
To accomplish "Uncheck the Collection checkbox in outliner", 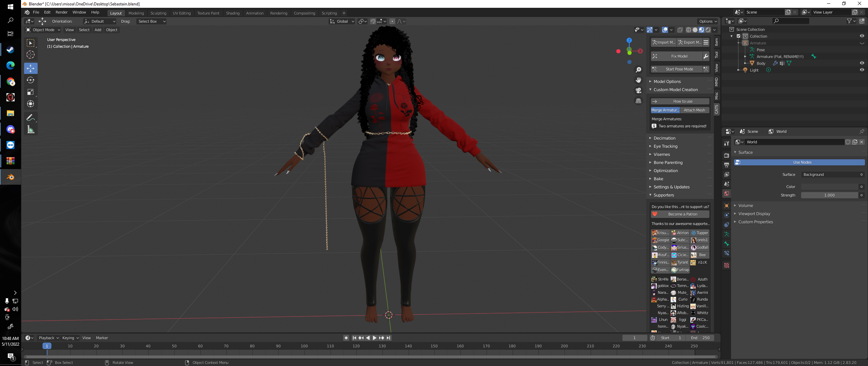I will click(738, 36).
